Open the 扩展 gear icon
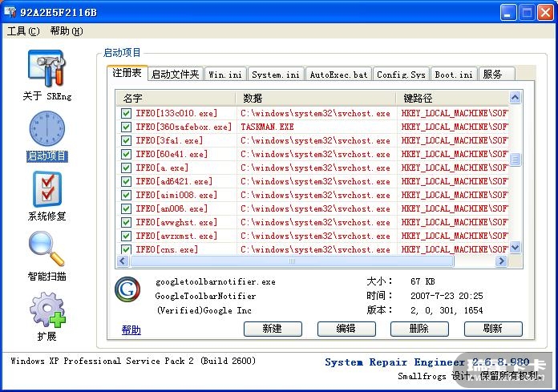Screen dimensions: 558x392 click(47, 309)
